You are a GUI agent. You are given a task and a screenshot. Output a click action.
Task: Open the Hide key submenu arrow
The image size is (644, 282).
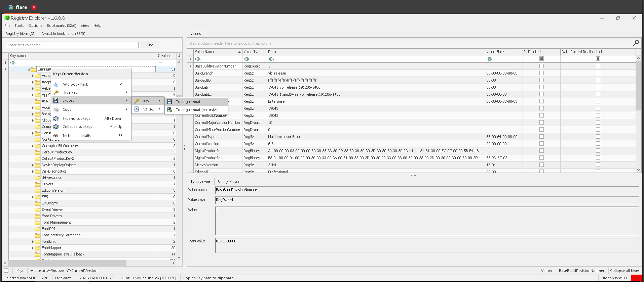coord(126,92)
